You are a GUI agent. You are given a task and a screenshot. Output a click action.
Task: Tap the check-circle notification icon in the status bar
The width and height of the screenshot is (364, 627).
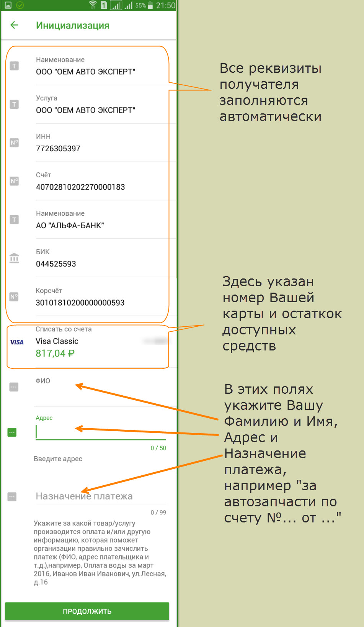coord(20,5)
